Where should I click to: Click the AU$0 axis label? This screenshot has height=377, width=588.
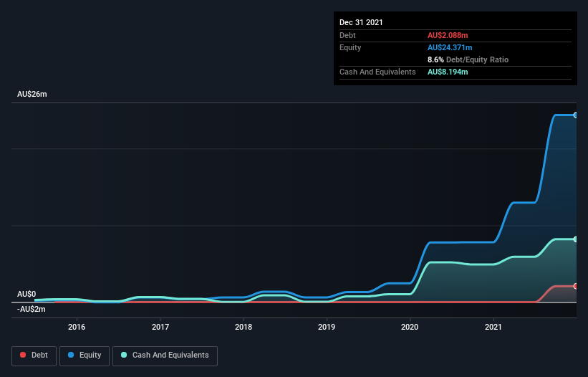click(x=26, y=294)
